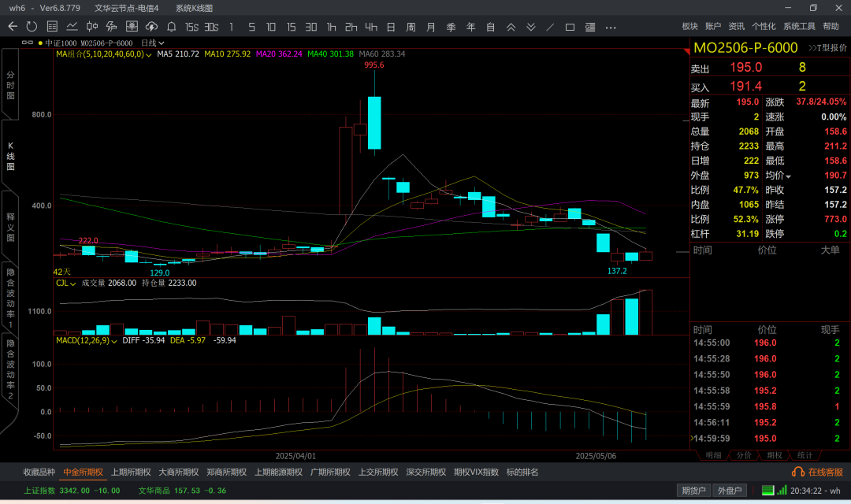This screenshot has height=504, width=851.
Task: Open the MA组合 indicator parameter dropdown
Action: tap(148, 54)
